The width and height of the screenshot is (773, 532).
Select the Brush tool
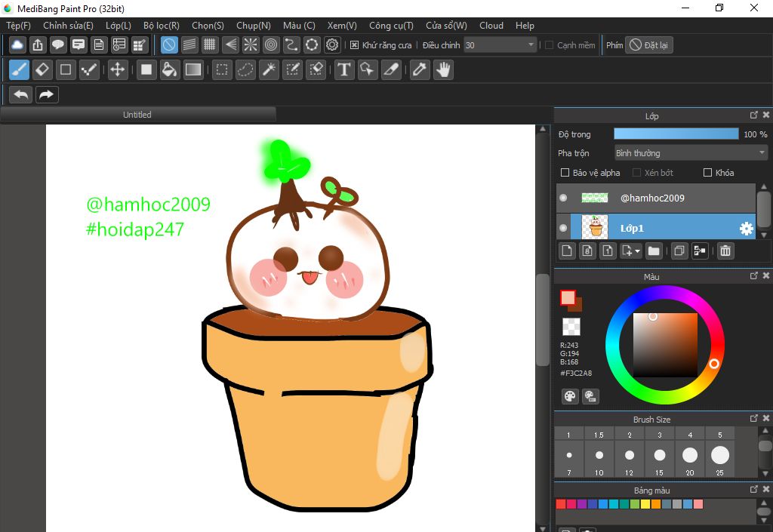coord(19,69)
